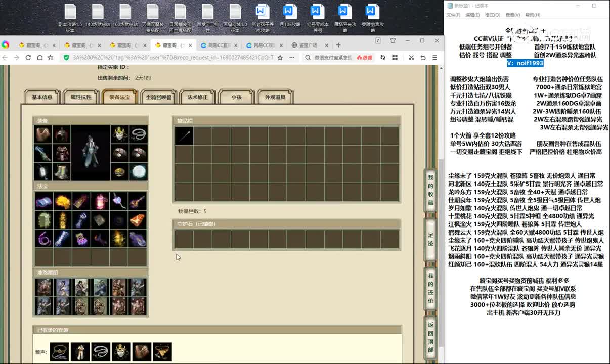Click the character model portrait in 装备 panel
This screenshot has width=610, height=364.
tap(91, 153)
